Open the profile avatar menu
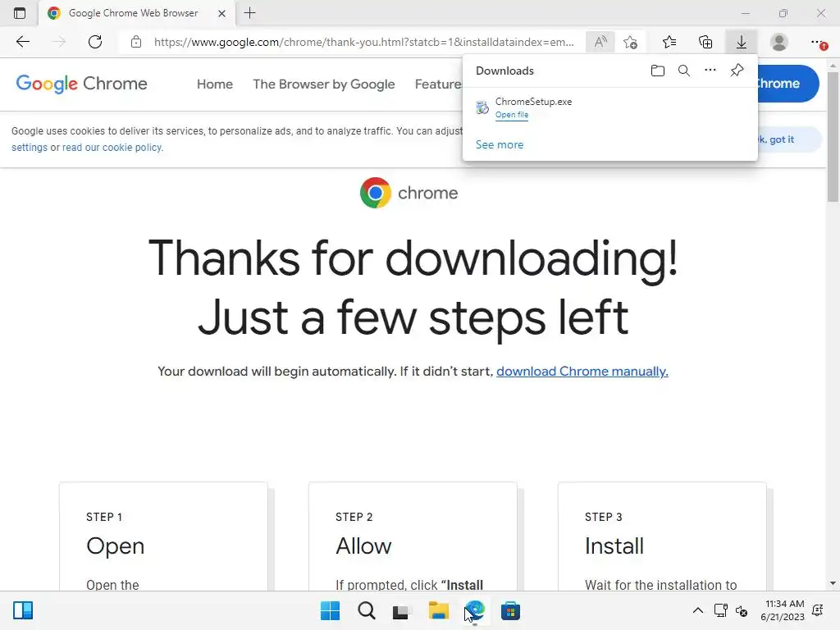Screen dimensions: 840x630 779,42
